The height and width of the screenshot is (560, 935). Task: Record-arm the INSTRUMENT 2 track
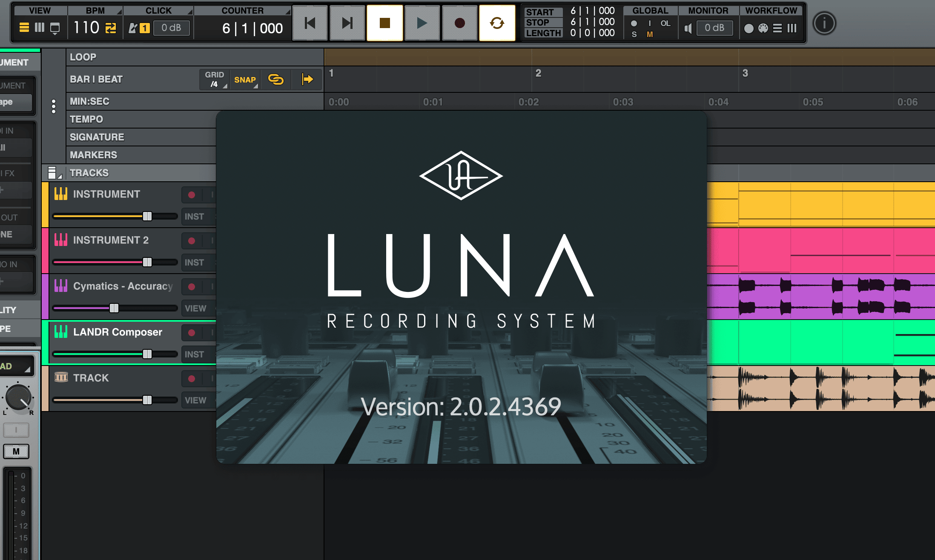pos(192,241)
